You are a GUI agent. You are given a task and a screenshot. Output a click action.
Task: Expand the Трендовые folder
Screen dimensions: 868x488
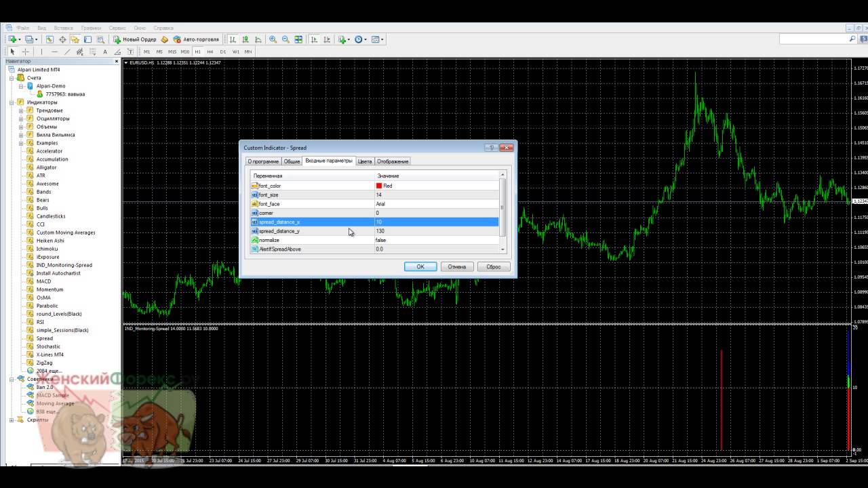click(21, 110)
